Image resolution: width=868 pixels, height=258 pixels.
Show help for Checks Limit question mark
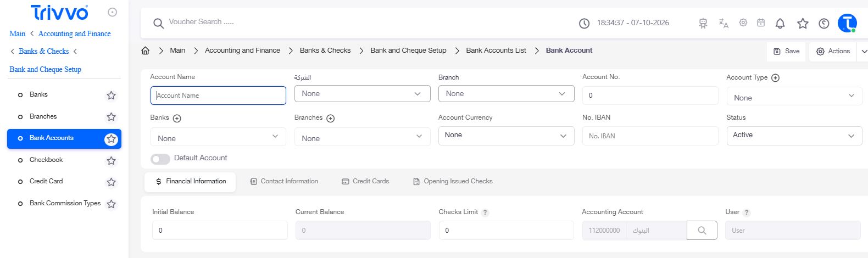coord(485,212)
